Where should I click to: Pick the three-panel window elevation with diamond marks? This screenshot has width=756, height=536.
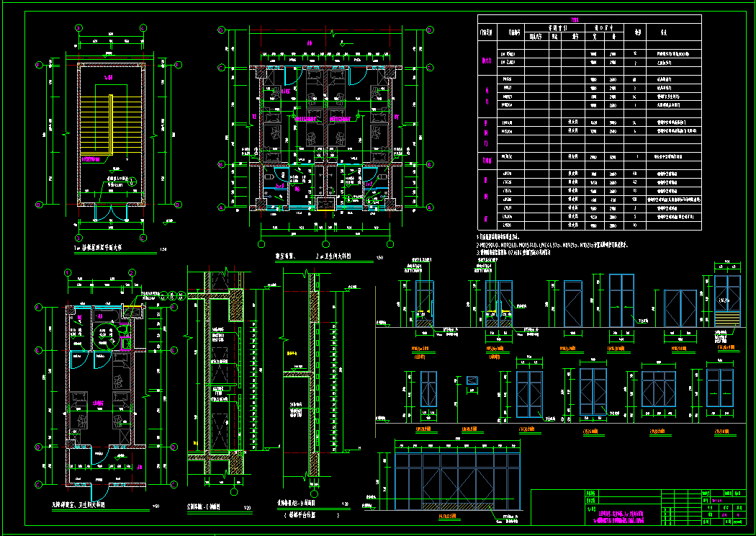659,389
